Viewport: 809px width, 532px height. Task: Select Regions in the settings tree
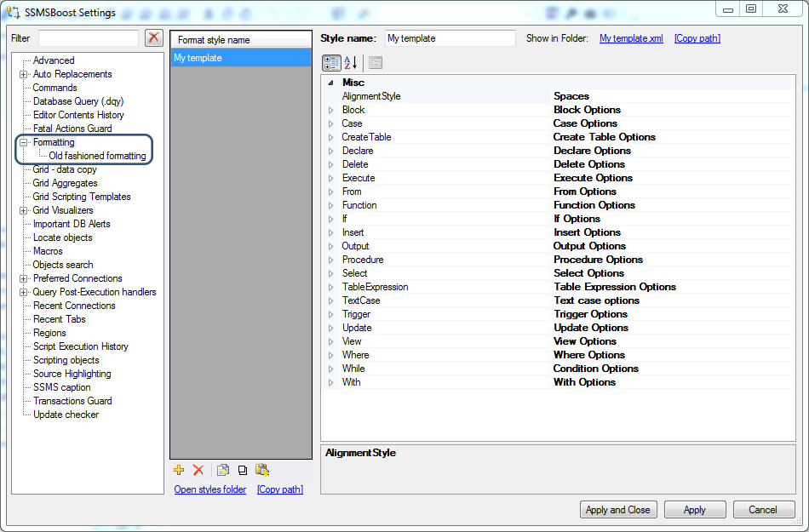[x=49, y=333]
